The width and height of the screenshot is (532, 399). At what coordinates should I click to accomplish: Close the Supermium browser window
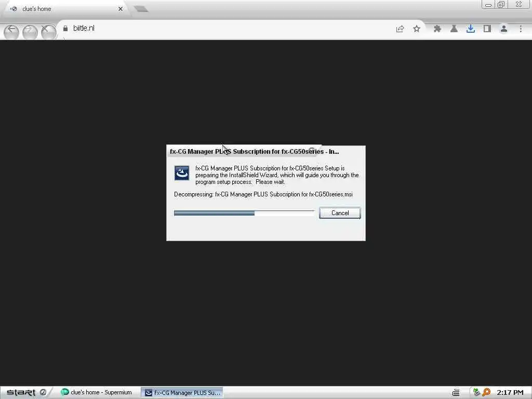point(519,4)
